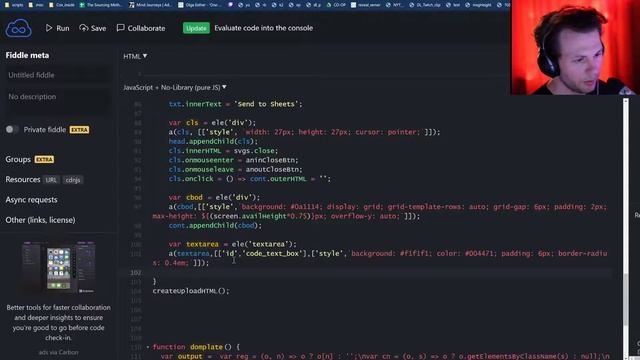Click the cont.appendChild(cbod) code line
Viewport: 640px width, 360px height.
pos(215,225)
